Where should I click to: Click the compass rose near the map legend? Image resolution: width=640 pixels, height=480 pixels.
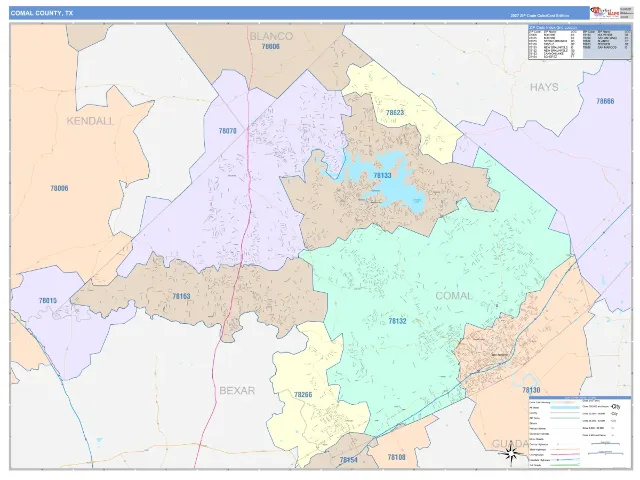point(511,453)
